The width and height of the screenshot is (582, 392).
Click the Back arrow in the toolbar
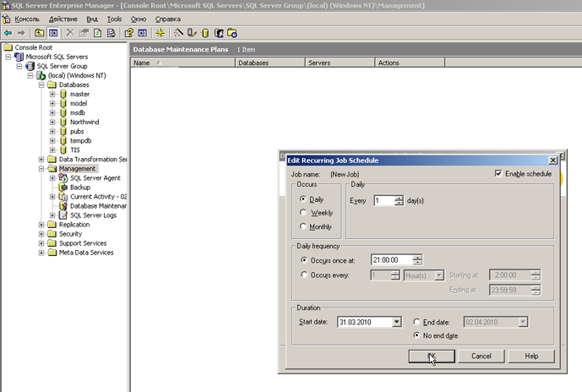pos(8,33)
